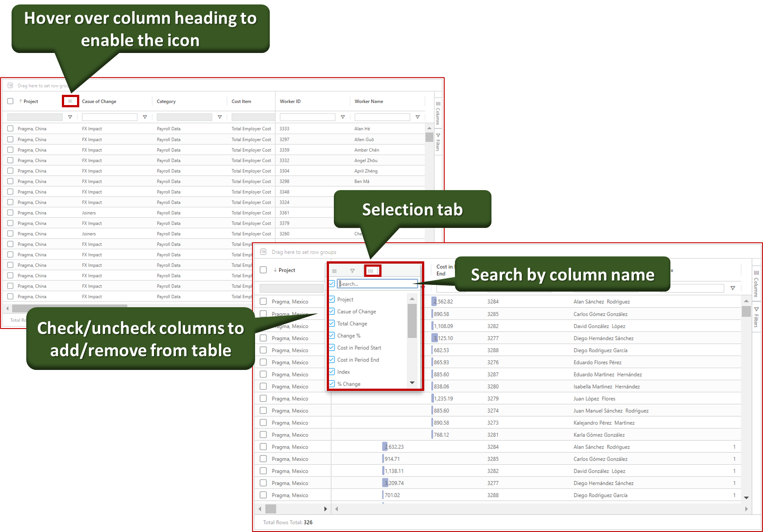Open the Filters side panel in top grid
The height and width of the screenshot is (532, 763).
coord(438,142)
